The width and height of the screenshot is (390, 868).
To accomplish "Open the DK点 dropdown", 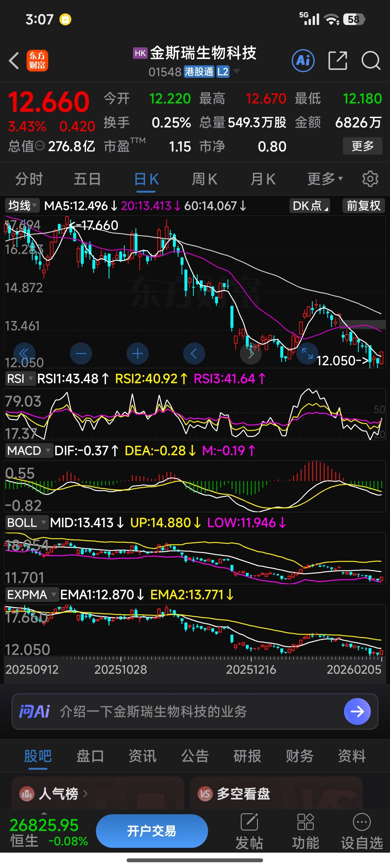I will (x=309, y=205).
